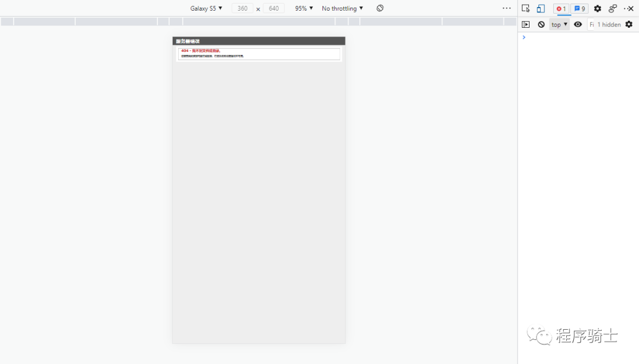639x364 pixels.
Task: Clear the console with the ban icon
Action: [x=541, y=24]
